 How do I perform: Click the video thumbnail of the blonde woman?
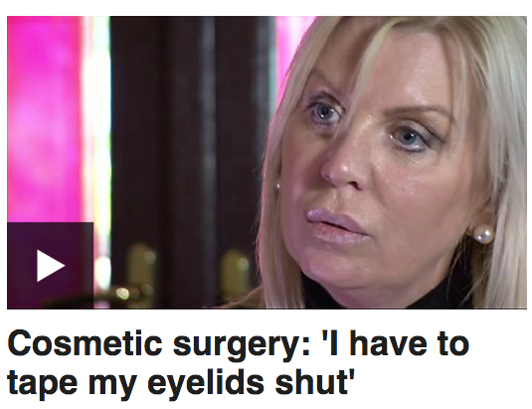tap(267, 162)
